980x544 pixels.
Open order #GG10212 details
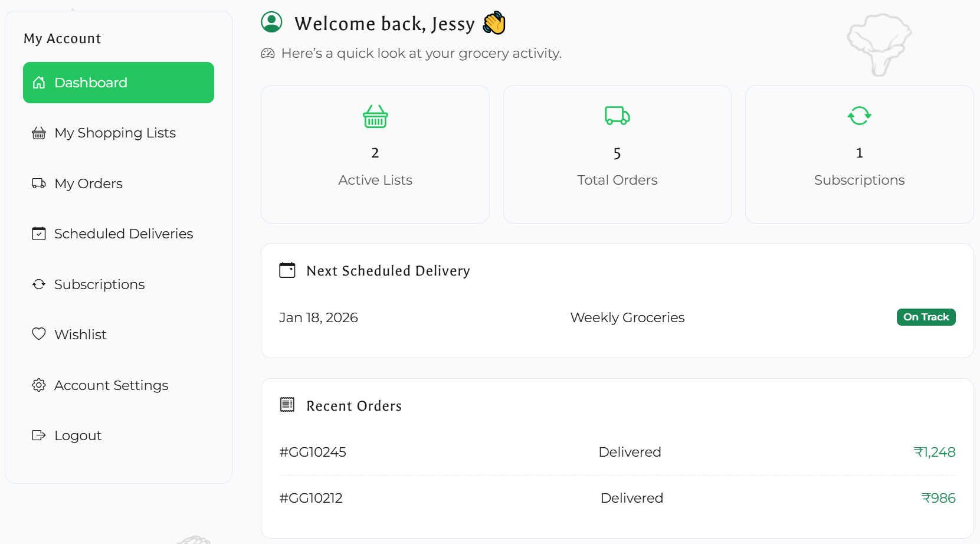pyautogui.click(x=311, y=497)
